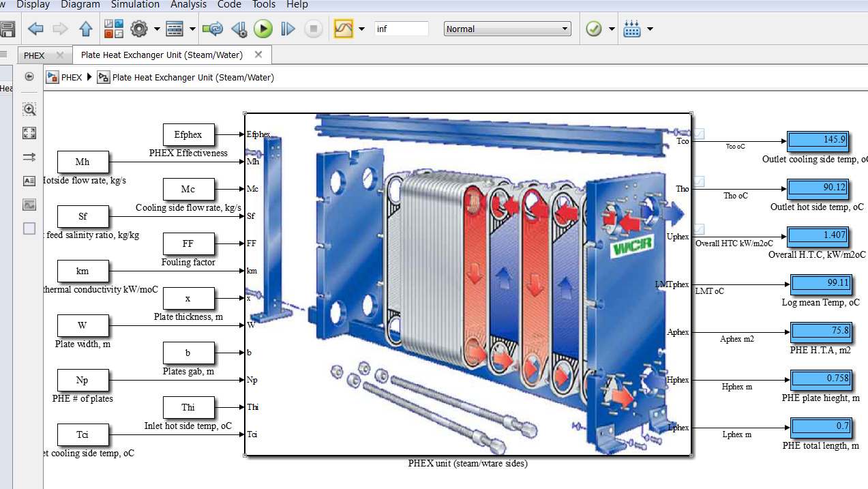Viewport: 868px width, 489px height.
Task: Toggle the hide explorer bar arrow
Action: pos(29,76)
